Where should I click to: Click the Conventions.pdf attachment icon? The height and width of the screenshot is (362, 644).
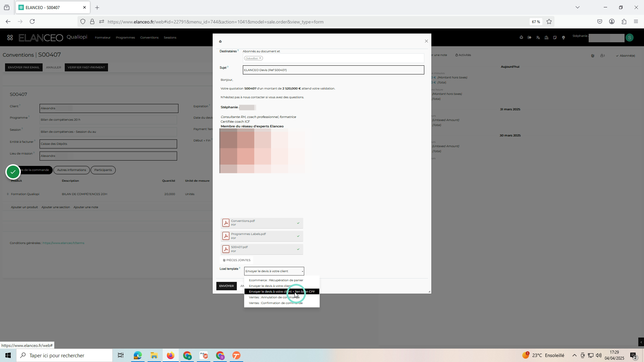tap(226, 223)
